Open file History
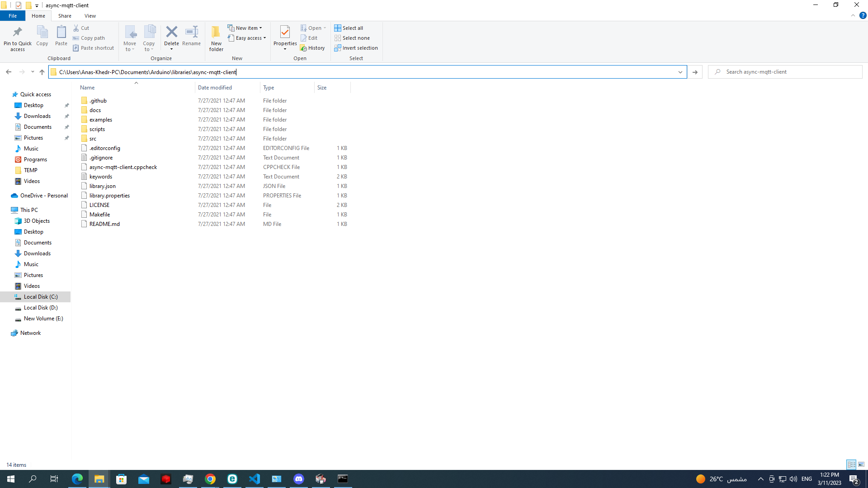This screenshot has width=868, height=488. pos(312,48)
